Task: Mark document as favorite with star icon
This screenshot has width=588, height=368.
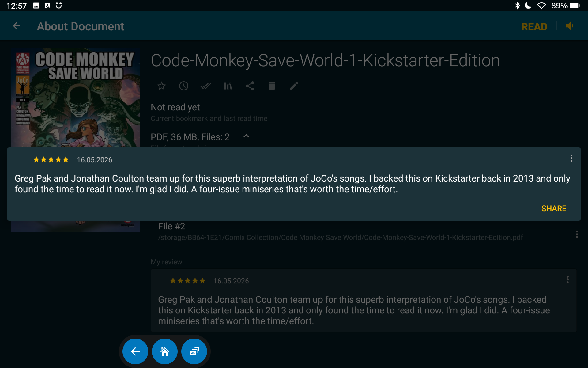Action: 162,86
